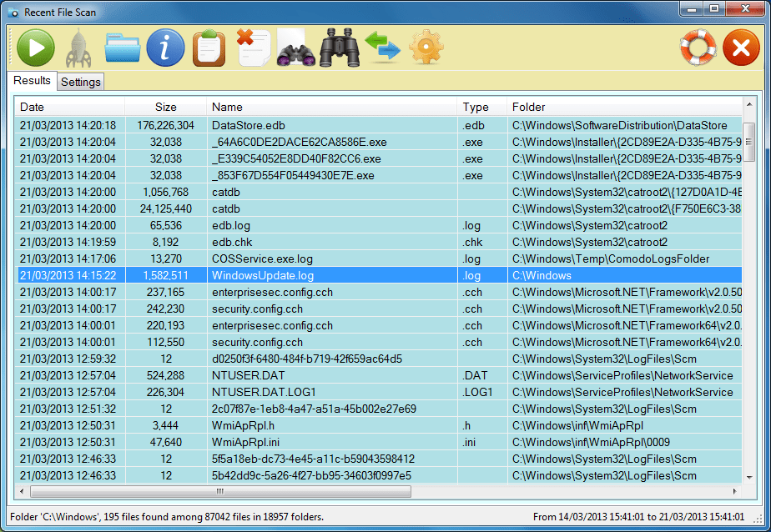The width and height of the screenshot is (771, 532).
Task: Open help with the life ring icon
Action: point(698,48)
